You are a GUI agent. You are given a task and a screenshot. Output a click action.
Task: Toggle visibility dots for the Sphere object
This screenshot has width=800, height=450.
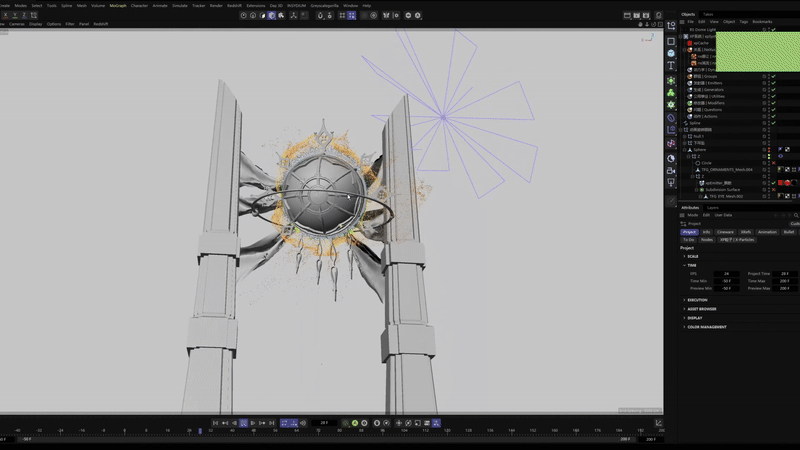point(769,150)
